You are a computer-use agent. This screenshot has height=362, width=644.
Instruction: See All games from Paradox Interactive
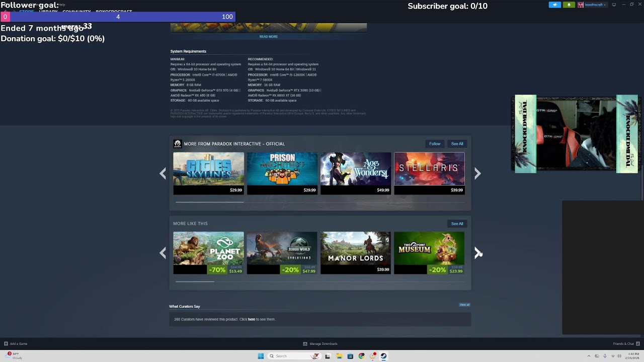point(457,144)
